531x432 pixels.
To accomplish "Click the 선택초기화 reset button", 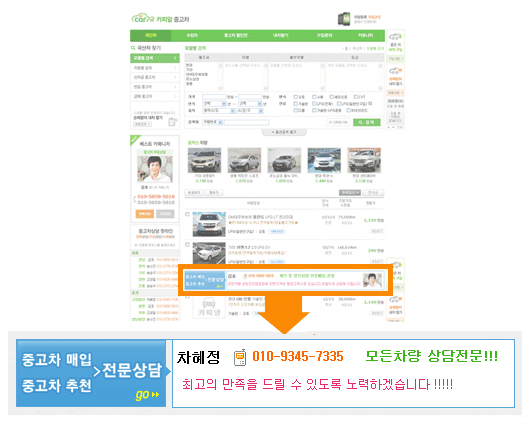I will [x=338, y=122].
